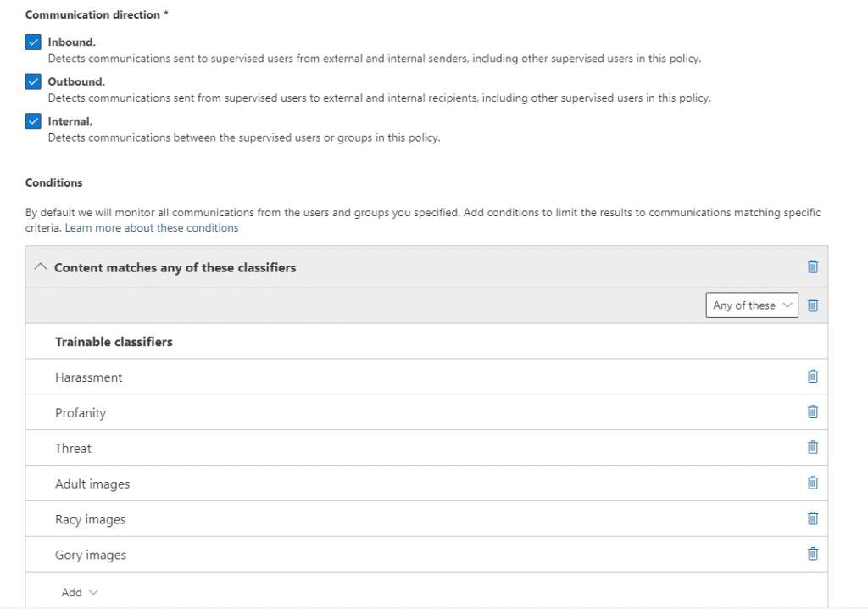Remove the Racy images classifier
The width and height of the screenshot is (868, 615).
[x=812, y=518]
